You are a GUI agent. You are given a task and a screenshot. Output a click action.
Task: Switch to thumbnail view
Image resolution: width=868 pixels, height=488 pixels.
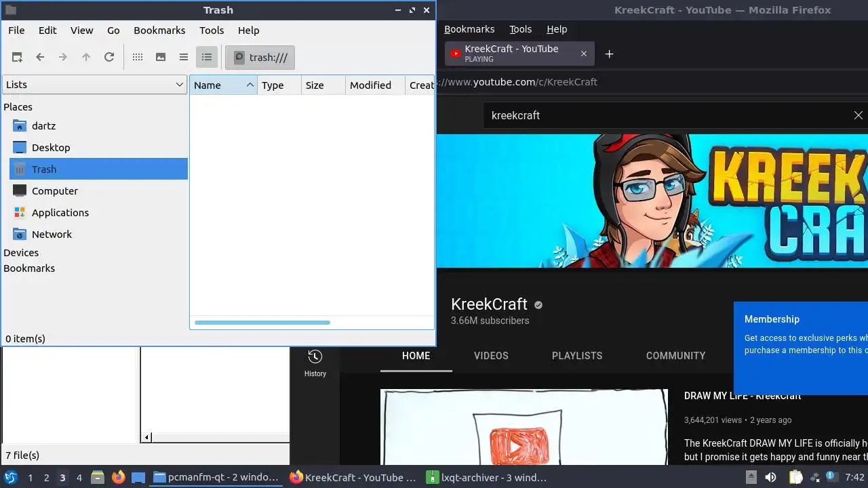click(x=161, y=58)
